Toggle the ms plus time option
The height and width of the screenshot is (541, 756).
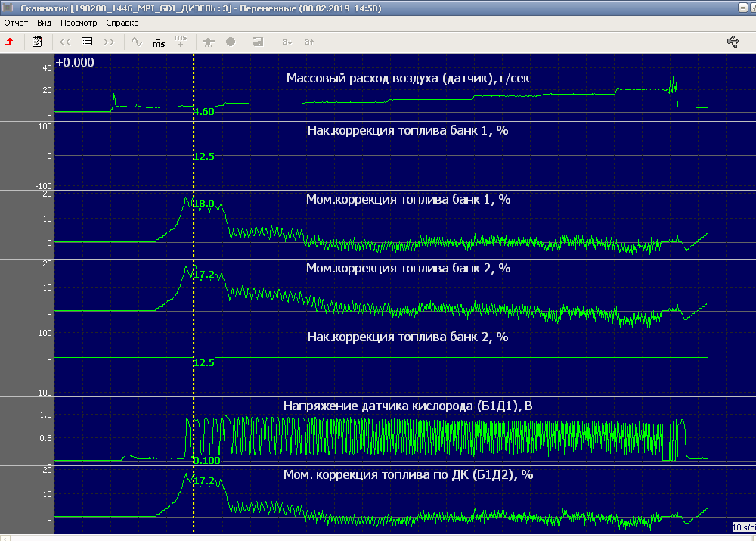click(x=181, y=41)
